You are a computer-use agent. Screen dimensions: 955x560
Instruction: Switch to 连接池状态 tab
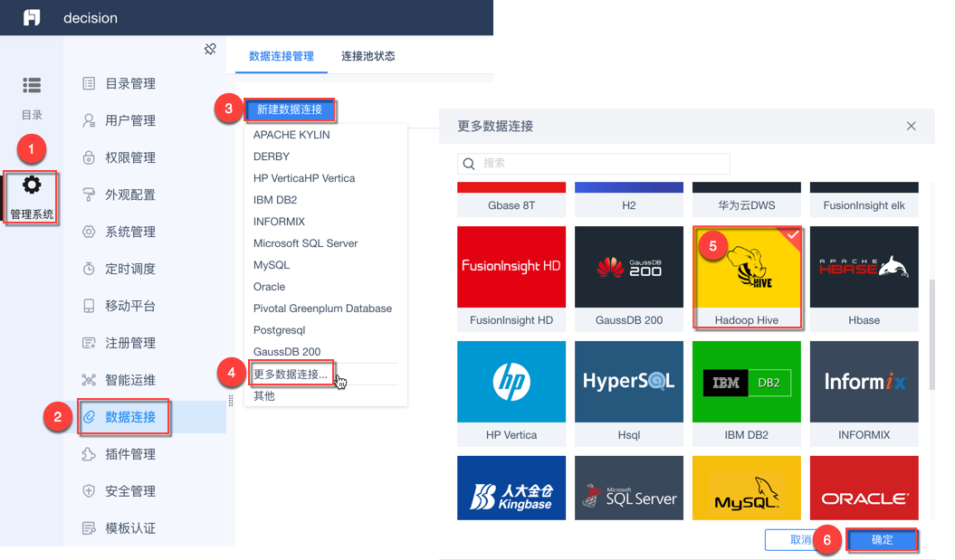tap(368, 56)
